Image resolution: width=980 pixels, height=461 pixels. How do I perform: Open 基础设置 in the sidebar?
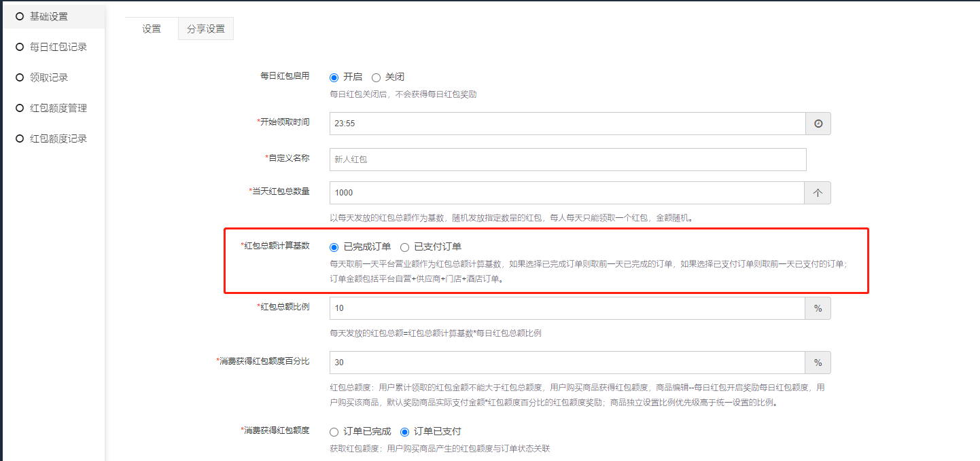click(x=49, y=16)
